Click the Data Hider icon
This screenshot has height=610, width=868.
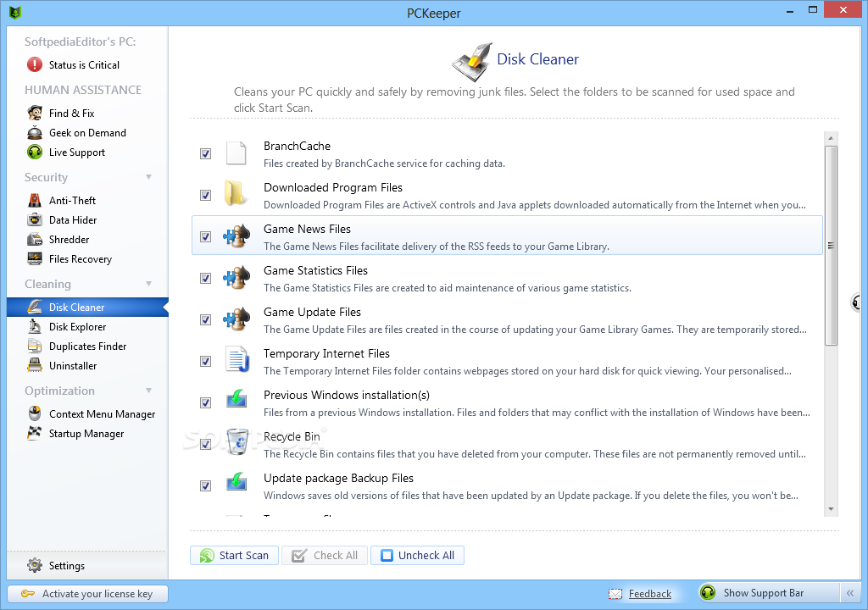(34, 219)
